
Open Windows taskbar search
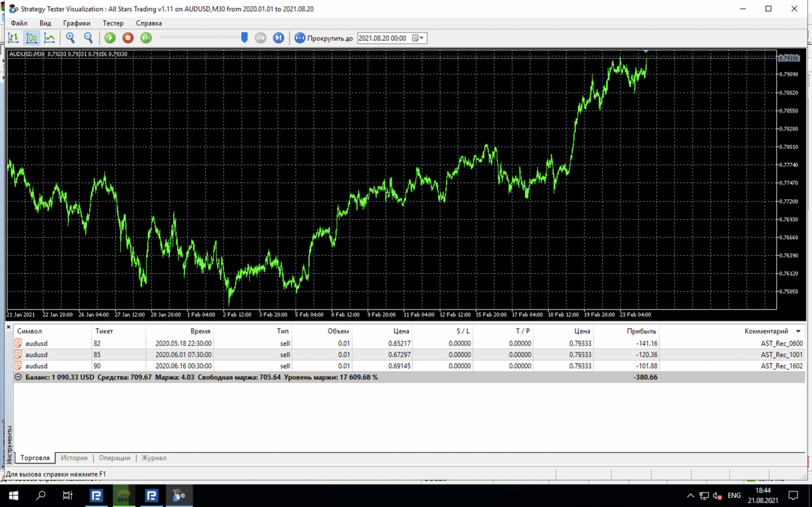coord(41,496)
